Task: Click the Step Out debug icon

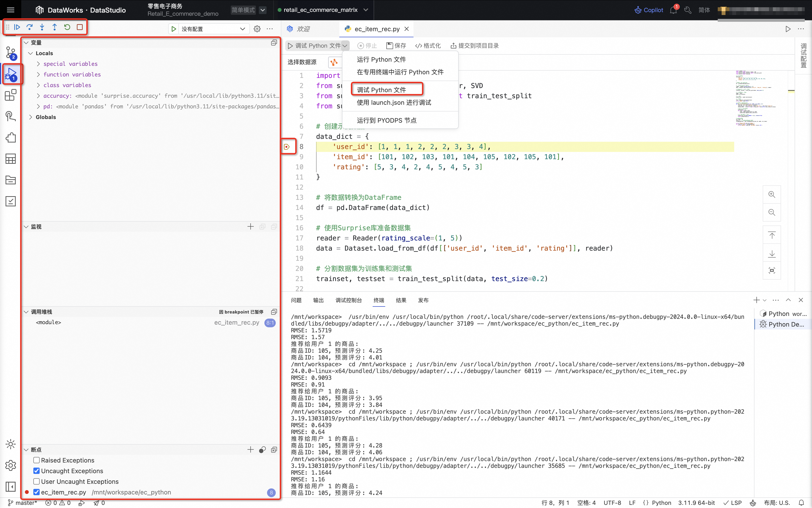Action: click(x=55, y=27)
